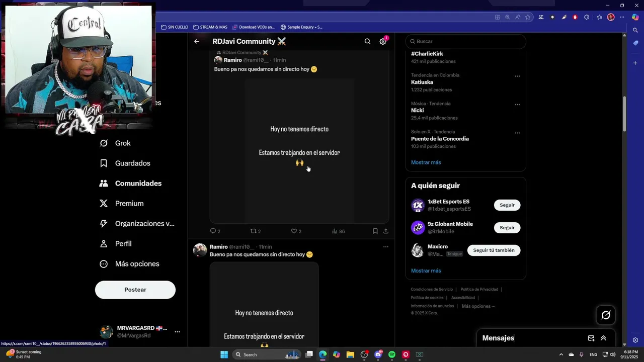Click the zoom magnifier in address bar
644x362 pixels.
point(508,17)
